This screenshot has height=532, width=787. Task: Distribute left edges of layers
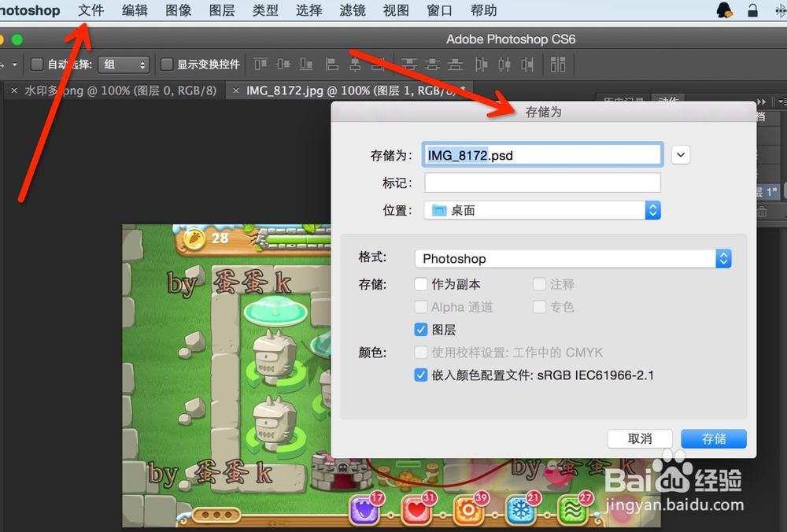pos(482,65)
